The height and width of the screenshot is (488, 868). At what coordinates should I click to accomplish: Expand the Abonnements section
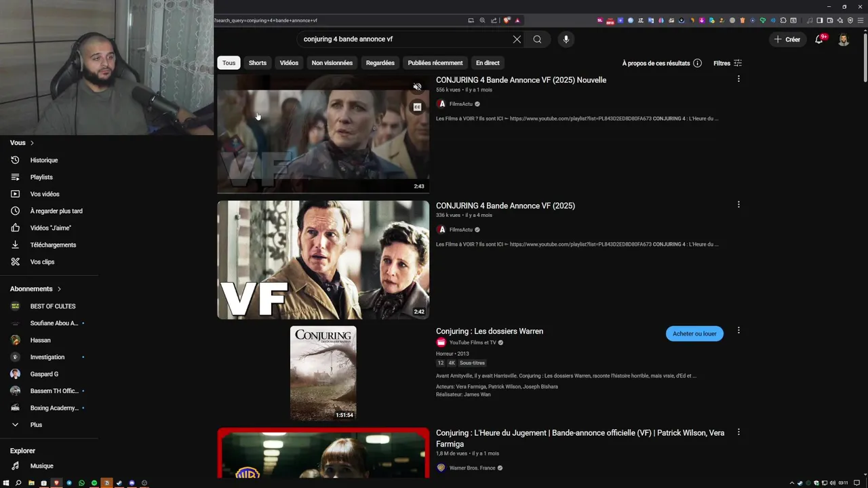pyautogui.click(x=35, y=289)
